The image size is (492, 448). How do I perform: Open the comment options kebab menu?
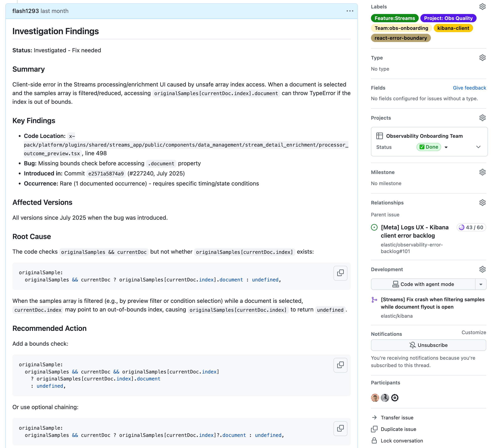point(350,11)
